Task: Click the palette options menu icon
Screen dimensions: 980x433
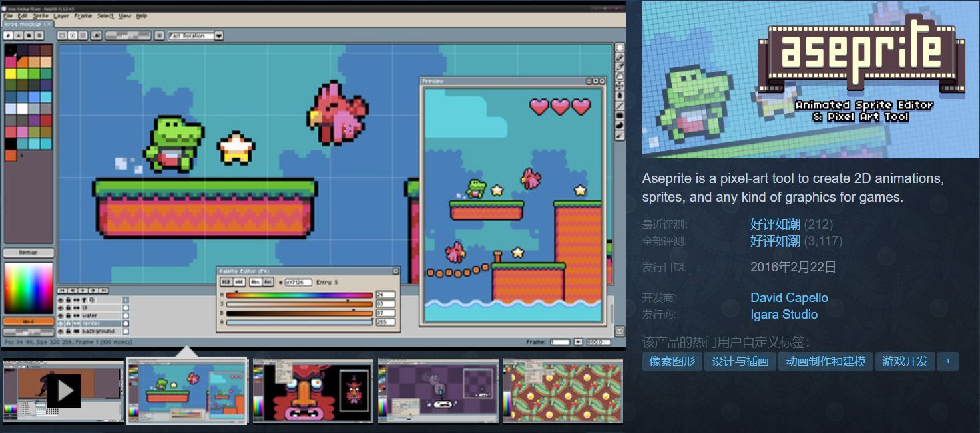Action: [x=39, y=35]
